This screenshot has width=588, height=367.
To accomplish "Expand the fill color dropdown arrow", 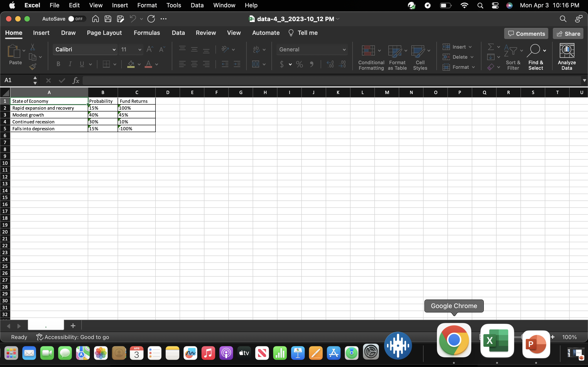I will click(x=139, y=64).
